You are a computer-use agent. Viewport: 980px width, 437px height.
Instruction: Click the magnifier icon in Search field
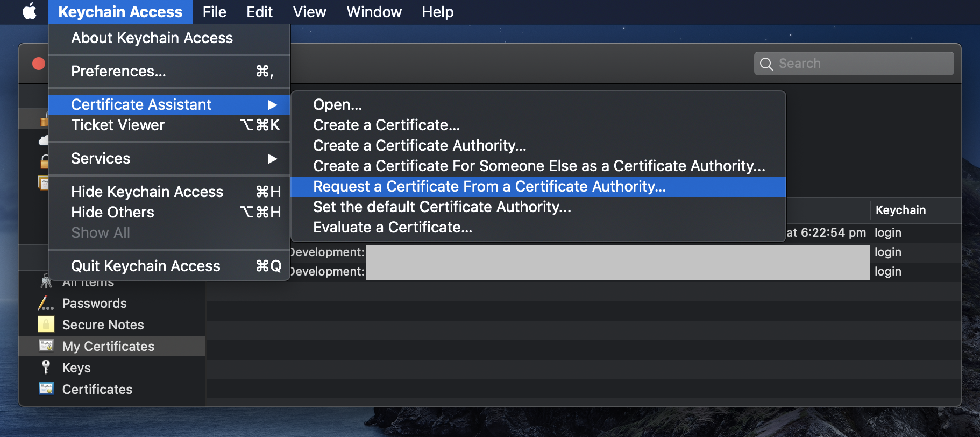point(766,64)
